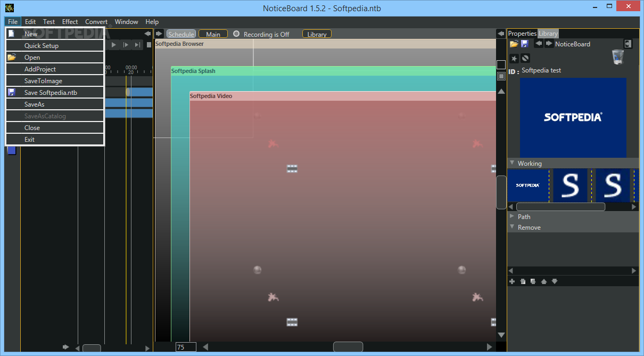Viewport: 644px width, 356px height.
Task: Open the Effect menu
Action: pyautogui.click(x=70, y=22)
